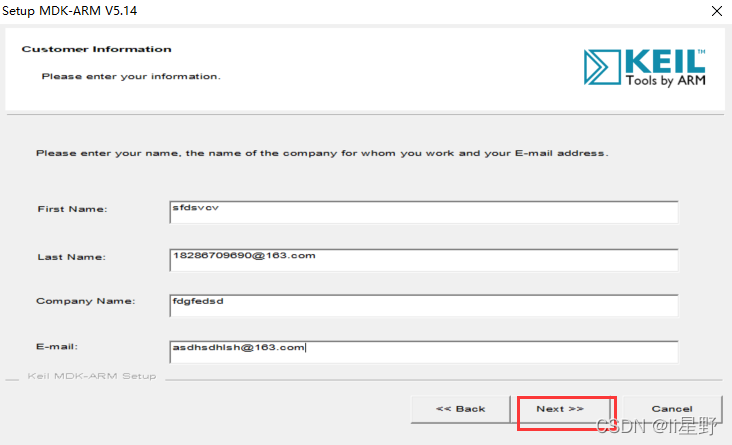Proceed by clicking 'Next >>'

click(x=560, y=409)
